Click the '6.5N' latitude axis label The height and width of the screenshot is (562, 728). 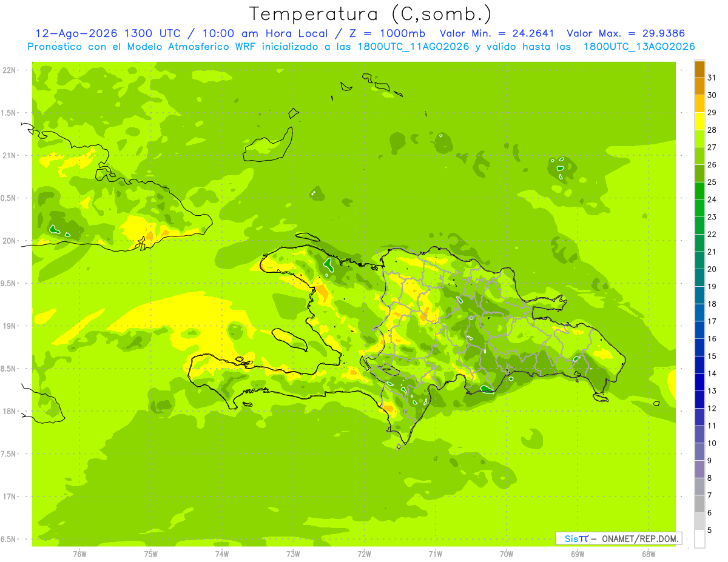[x=9, y=539]
